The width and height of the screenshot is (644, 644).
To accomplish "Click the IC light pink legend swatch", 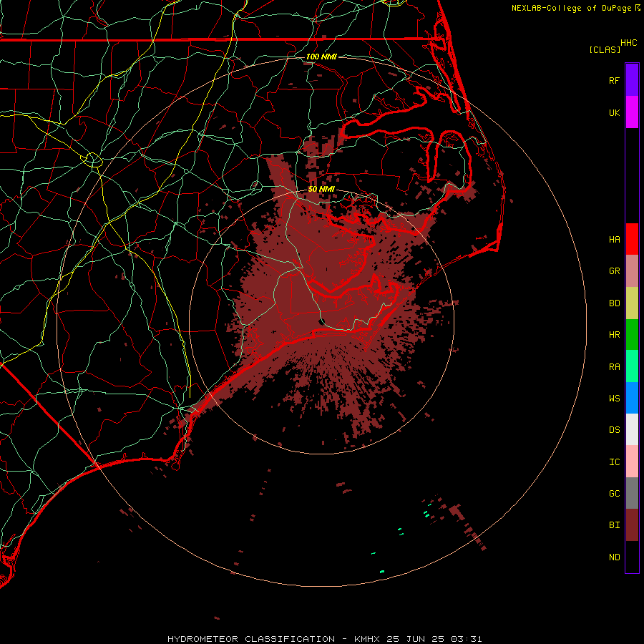I will [632, 462].
